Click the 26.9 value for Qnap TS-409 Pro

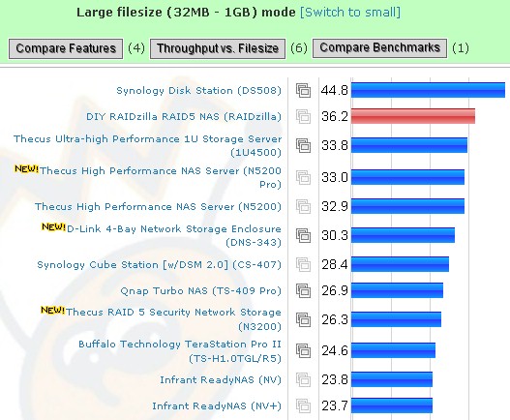[x=335, y=290]
